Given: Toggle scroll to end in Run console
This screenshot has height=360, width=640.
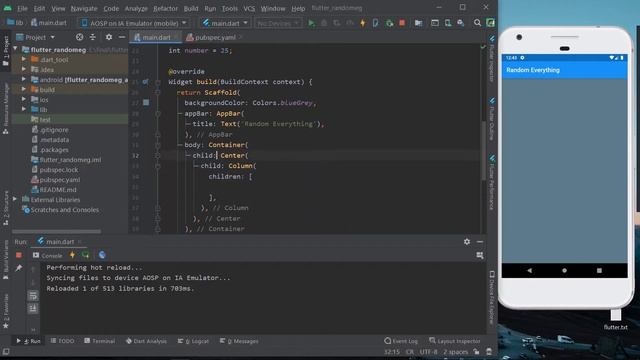Looking at the screenshot, I should click(33, 308).
